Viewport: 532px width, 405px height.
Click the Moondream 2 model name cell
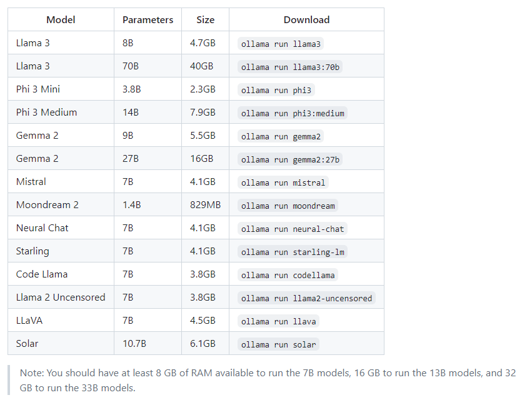coord(61,204)
